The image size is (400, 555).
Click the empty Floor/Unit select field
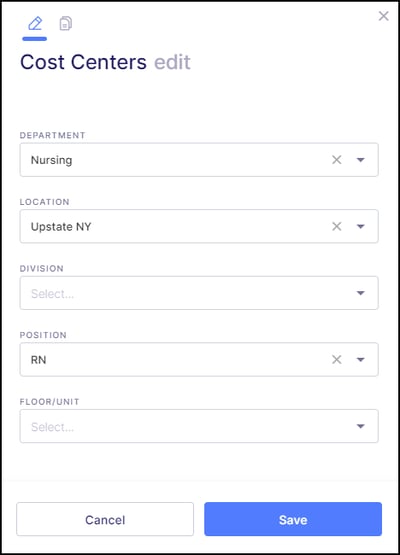pyautogui.click(x=199, y=426)
